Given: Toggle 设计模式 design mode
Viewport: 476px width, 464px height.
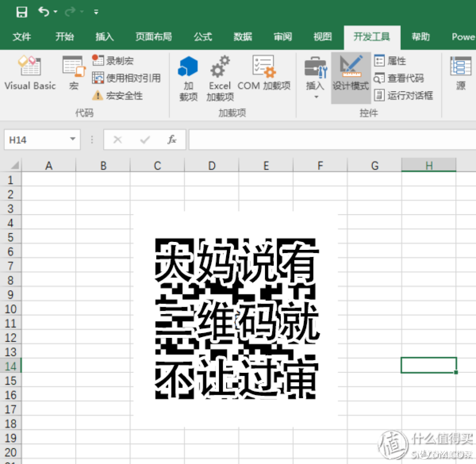Looking at the screenshot, I should click(351, 78).
